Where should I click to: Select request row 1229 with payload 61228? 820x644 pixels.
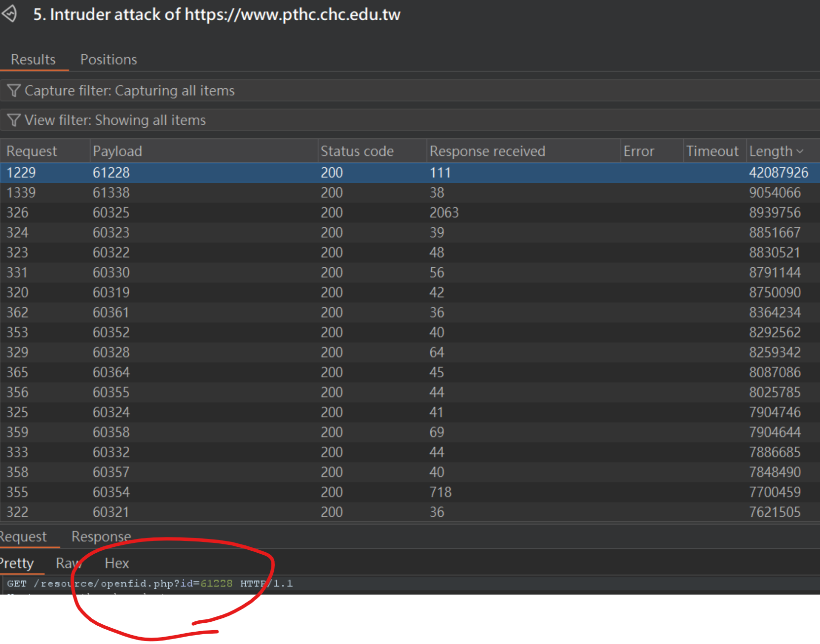[x=410, y=173]
